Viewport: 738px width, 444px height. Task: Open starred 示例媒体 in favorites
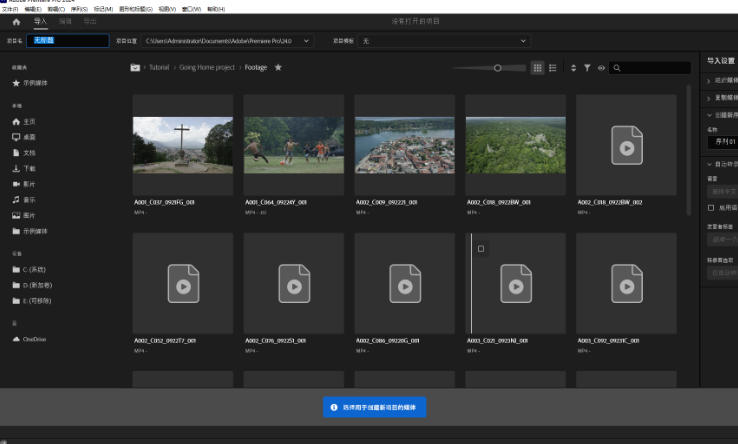point(30,83)
